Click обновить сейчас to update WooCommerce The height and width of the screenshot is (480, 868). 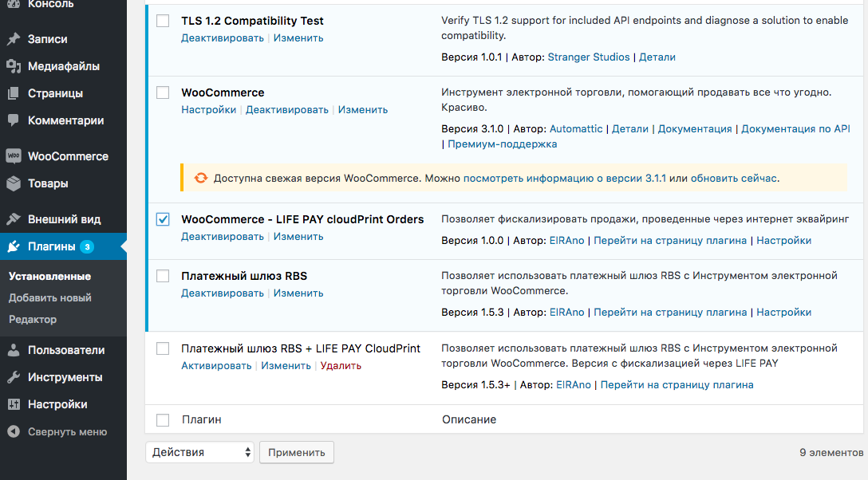[x=733, y=179]
